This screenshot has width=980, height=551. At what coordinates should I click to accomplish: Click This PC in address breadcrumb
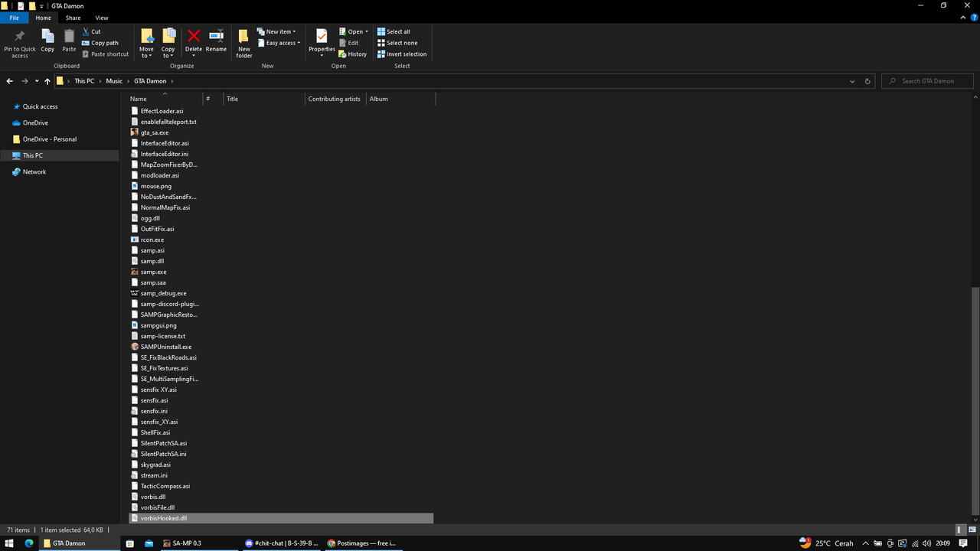tap(84, 81)
